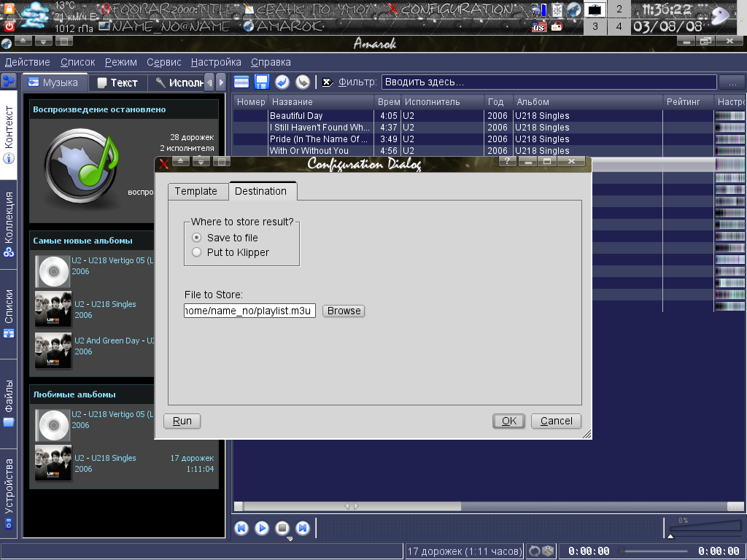The height and width of the screenshot is (560, 747).
Task: Sort playlist by Альбом column header
Action: [588, 101]
